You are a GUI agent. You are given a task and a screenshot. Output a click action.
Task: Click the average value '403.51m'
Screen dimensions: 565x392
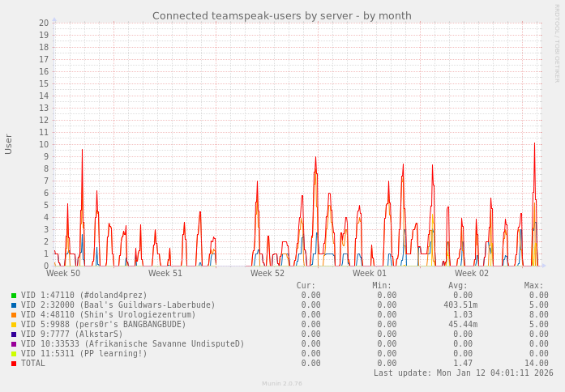pyautogui.click(x=460, y=305)
